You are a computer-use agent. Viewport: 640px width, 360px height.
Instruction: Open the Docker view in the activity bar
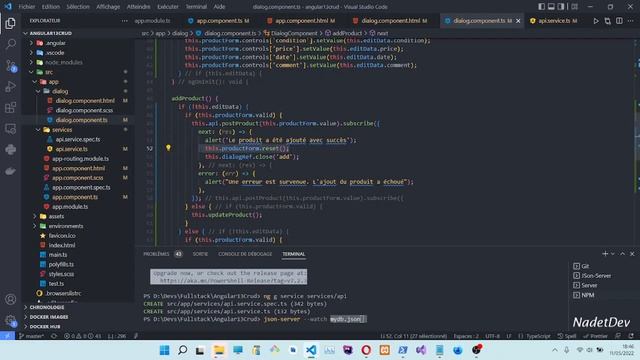click(11, 171)
